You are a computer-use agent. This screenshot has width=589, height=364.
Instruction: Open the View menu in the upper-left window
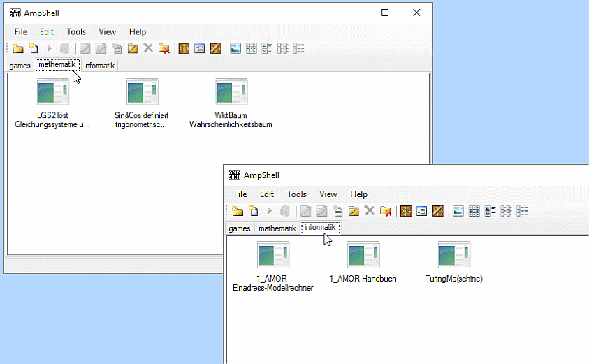tap(107, 31)
